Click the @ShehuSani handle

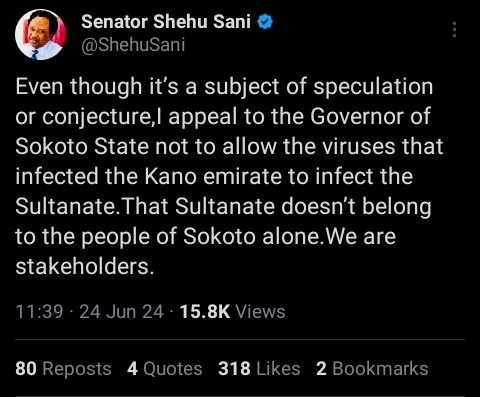[x=133, y=45]
